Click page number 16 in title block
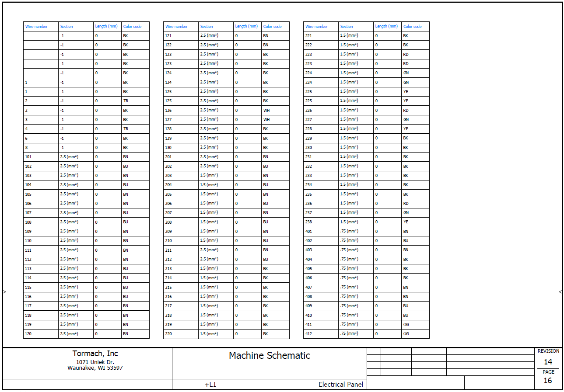Image resolution: width=564 pixels, height=392 pixels. (548, 381)
